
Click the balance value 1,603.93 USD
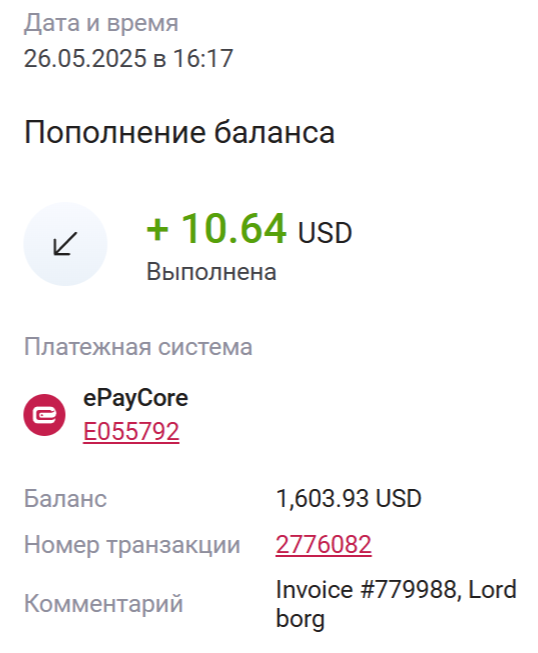point(349,498)
